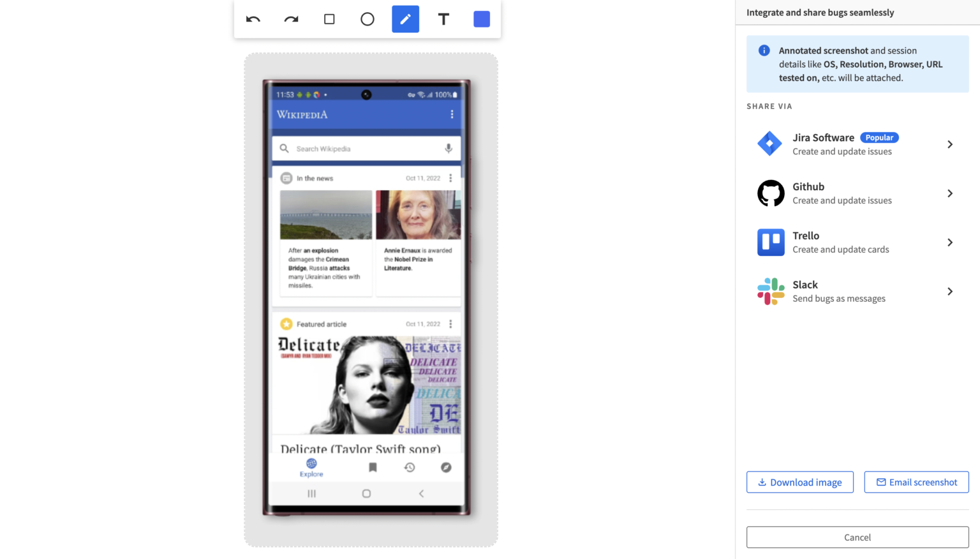Image resolution: width=980 pixels, height=559 pixels.
Task: Click the undo arrow icon
Action: coord(253,19)
